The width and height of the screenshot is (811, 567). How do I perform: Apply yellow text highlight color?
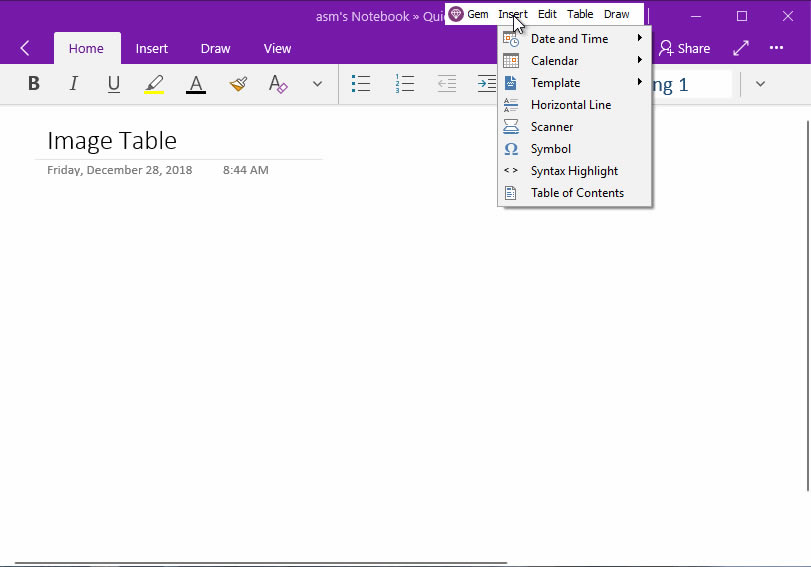pos(154,84)
